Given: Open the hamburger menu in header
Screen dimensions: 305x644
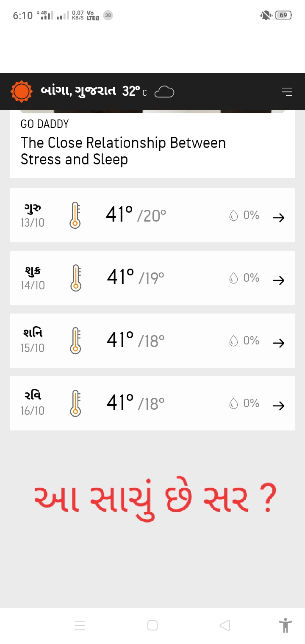Looking at the screenshot, I should pyautogui.click(x=287, y=92).
